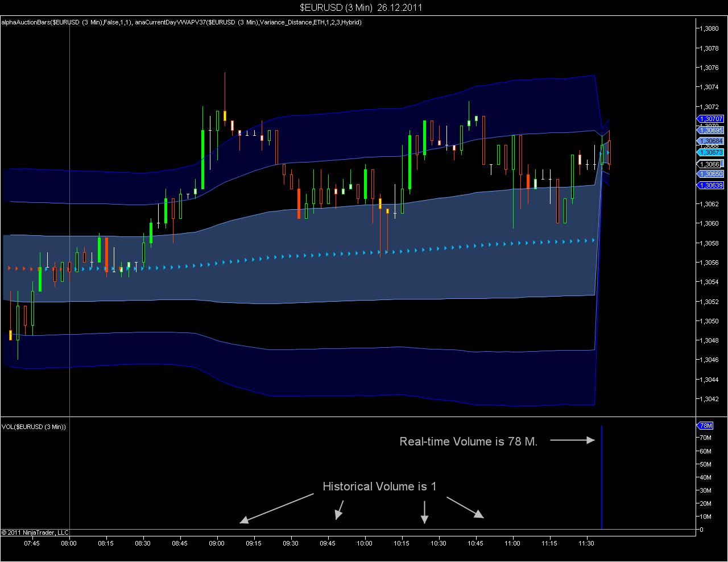Screen dimensions: 728x562
Task: Click the 1,30650 price marker
Action: [710, 174]
